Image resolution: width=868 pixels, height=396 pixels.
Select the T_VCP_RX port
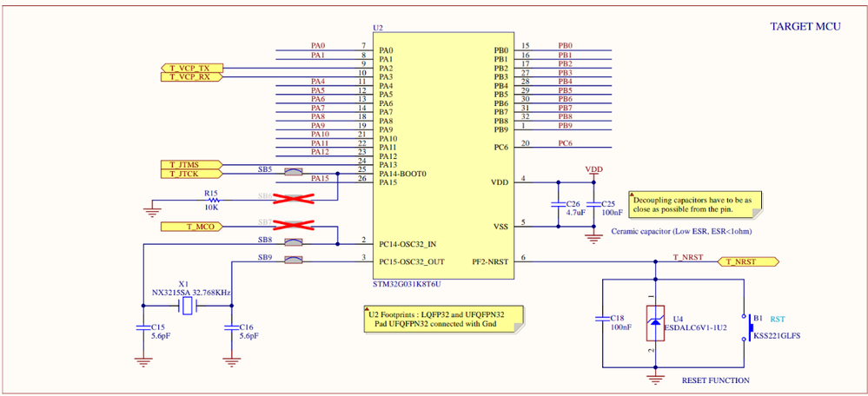pos(191,77)
